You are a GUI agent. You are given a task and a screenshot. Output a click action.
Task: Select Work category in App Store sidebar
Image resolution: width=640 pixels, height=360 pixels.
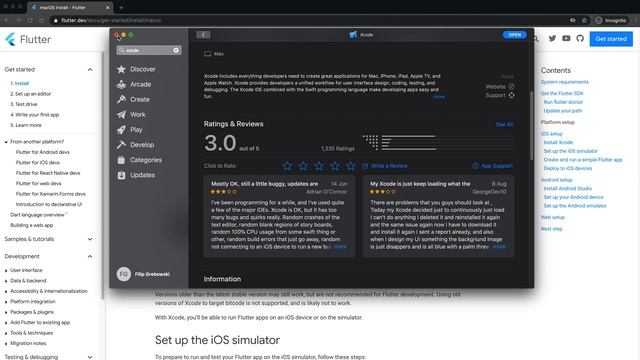click(x=131, y=115)
